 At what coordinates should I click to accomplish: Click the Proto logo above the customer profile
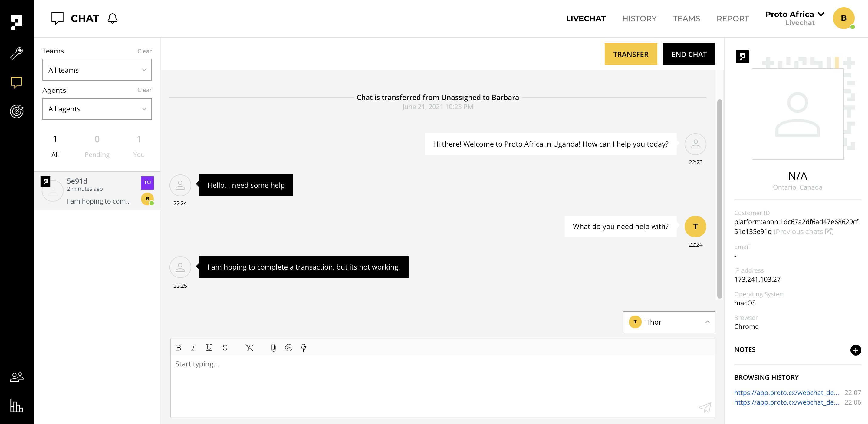coord(742,57)
